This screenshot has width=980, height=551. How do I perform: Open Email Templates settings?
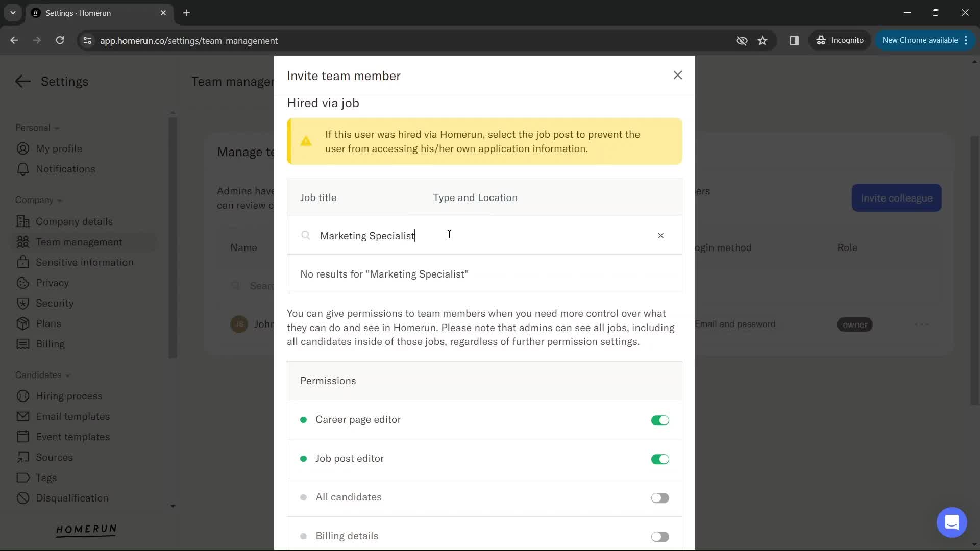pyautogui.click(x=72, y=416)
